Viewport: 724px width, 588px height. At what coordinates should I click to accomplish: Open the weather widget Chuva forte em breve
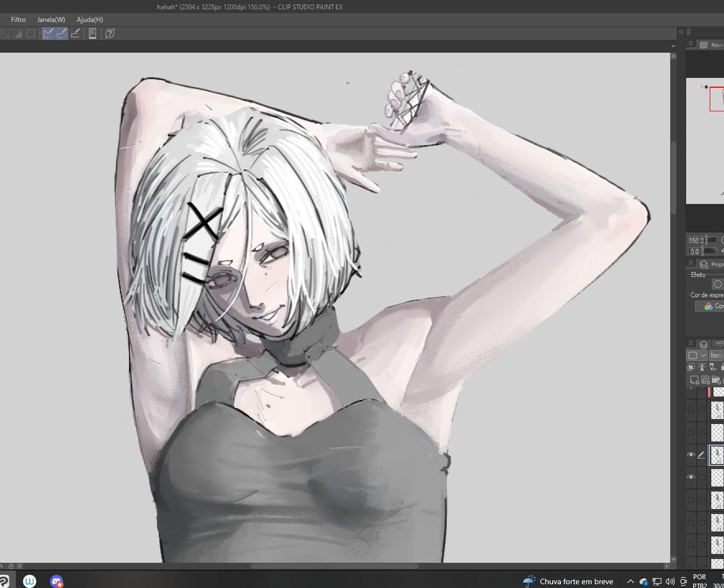pyautogui.click(x=568, y=581)
